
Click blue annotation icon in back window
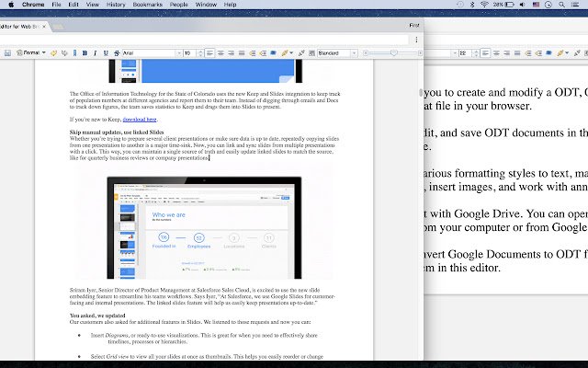coord(548,53)
